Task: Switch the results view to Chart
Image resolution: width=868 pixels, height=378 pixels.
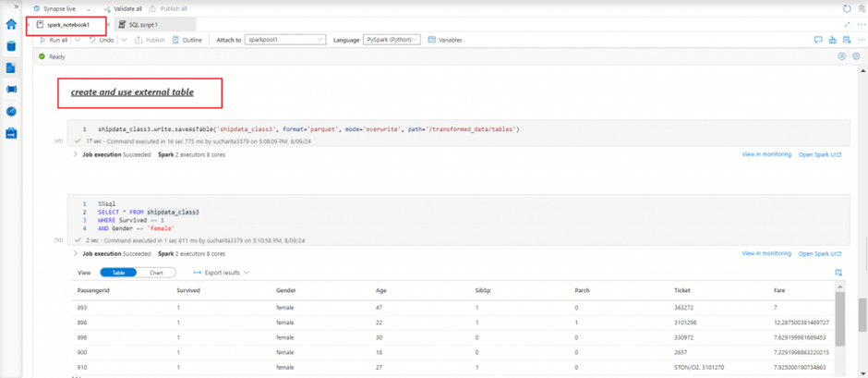Action: [156, 273]
